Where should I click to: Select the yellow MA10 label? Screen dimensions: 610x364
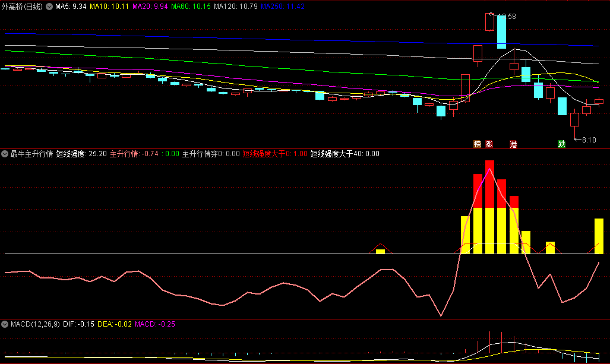109,7
